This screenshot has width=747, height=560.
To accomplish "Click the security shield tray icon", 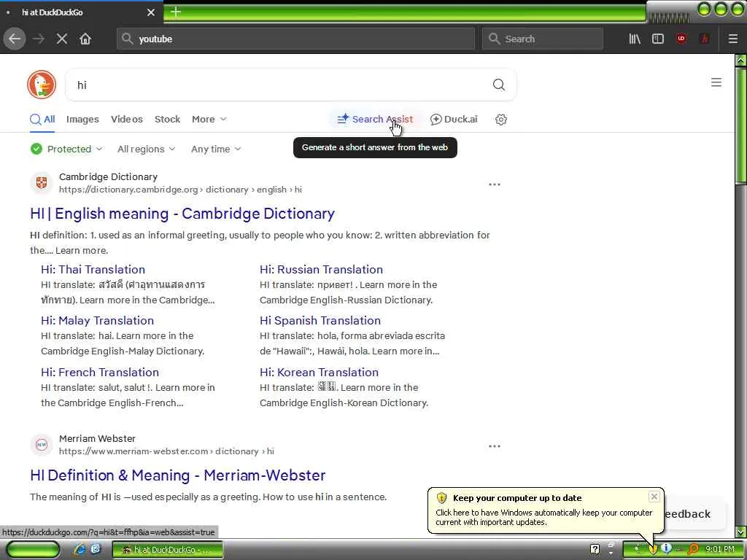I will 653,550.
